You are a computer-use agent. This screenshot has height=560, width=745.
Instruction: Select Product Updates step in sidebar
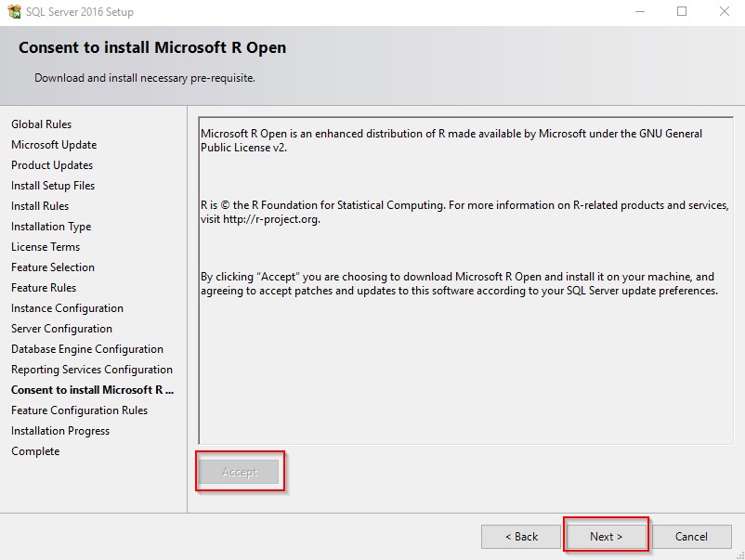52,164
